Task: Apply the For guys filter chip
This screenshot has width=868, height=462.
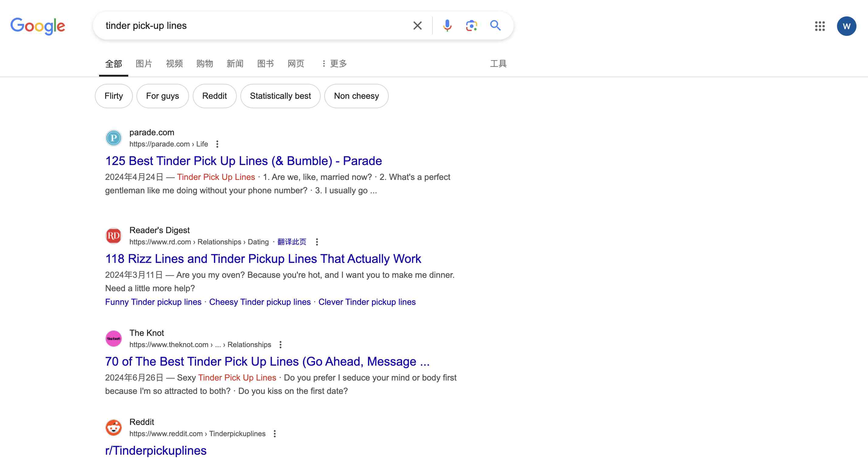Action: (x=162, y=96)
